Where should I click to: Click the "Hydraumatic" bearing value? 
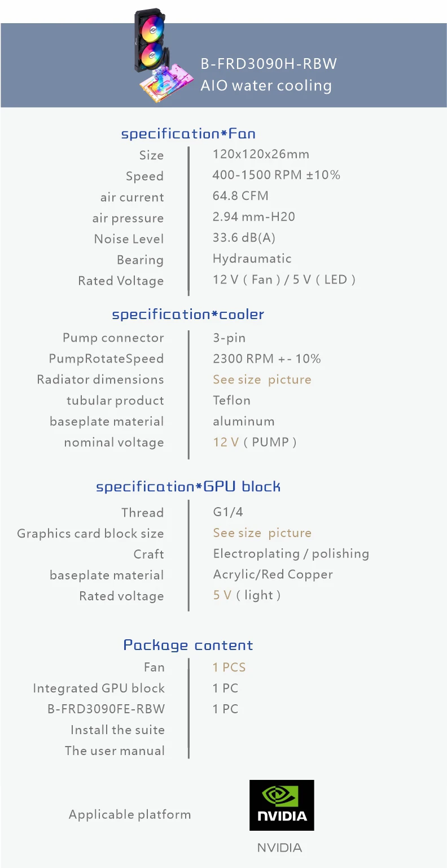[252, 259]
